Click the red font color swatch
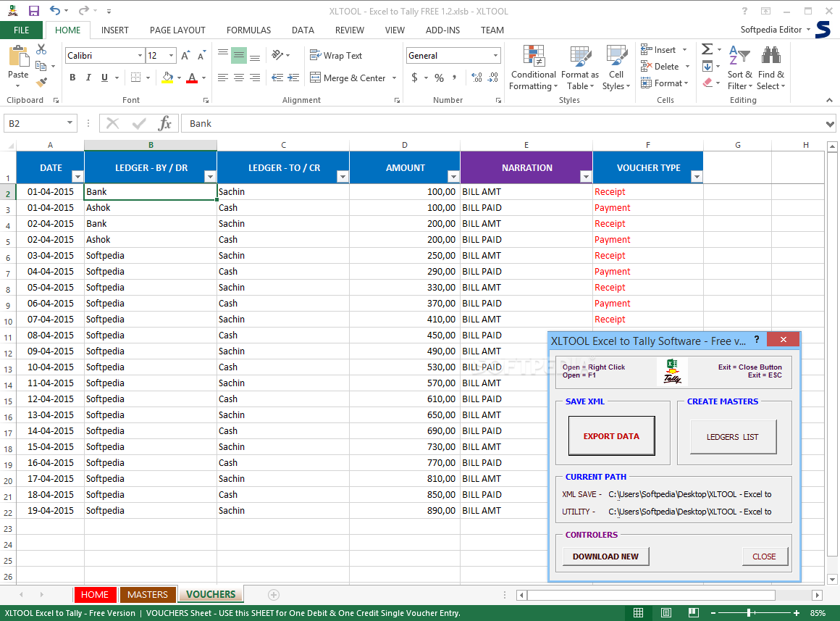The width and height of the screenshot is (840, 621). 193,78
